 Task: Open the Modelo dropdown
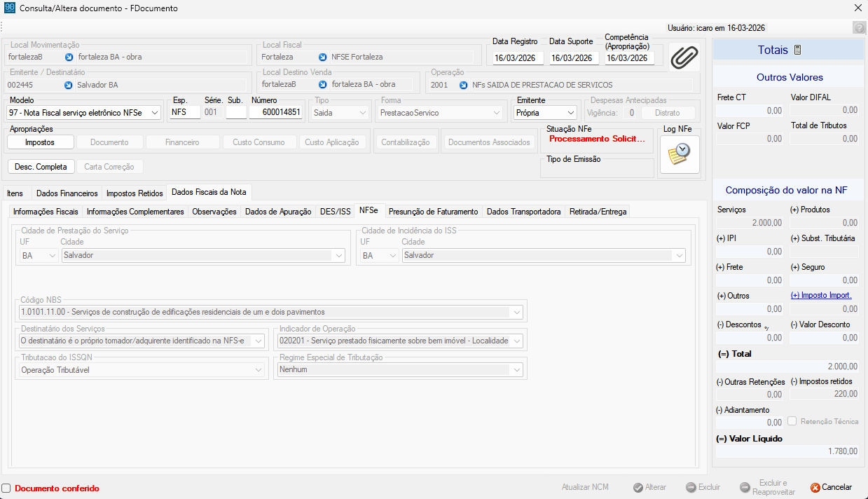tap(154, 112)
